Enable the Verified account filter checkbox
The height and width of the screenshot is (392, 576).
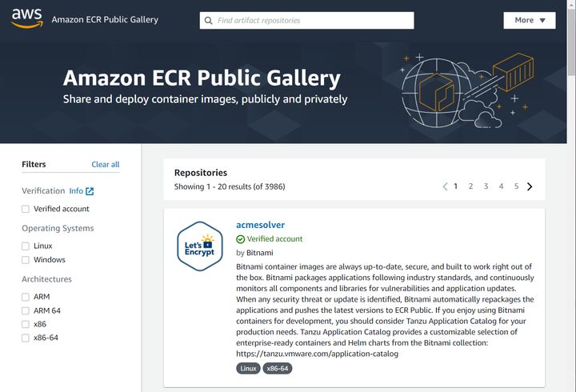pos(26,209)
